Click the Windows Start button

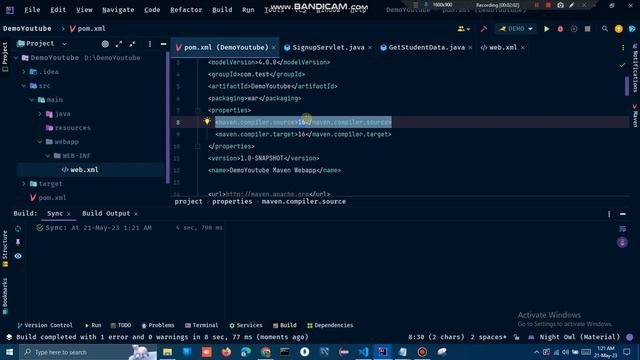click(x=9, y=352)
